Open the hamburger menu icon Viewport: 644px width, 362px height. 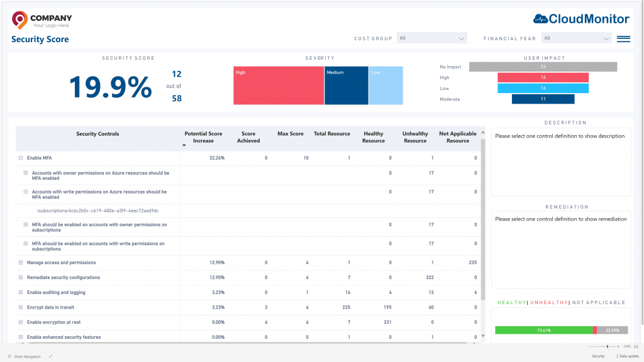point(623,39)
